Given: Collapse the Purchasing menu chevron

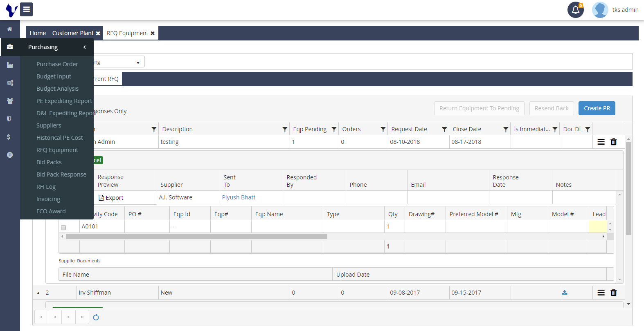Looking at the screenshot, I should pyautogui.click(x=85, y=47).
